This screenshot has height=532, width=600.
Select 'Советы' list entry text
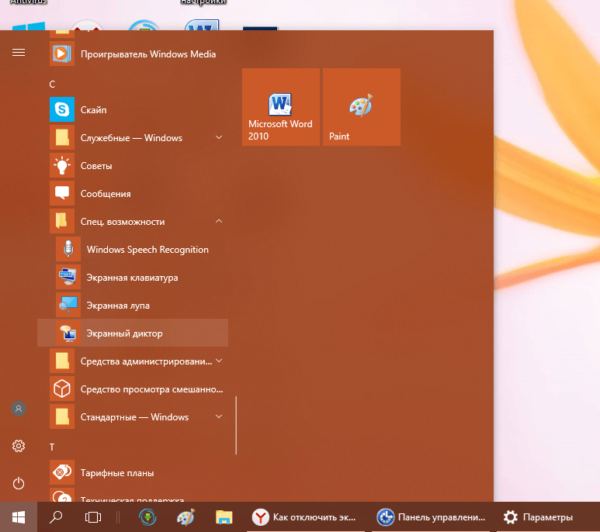[x=96, y=166]
